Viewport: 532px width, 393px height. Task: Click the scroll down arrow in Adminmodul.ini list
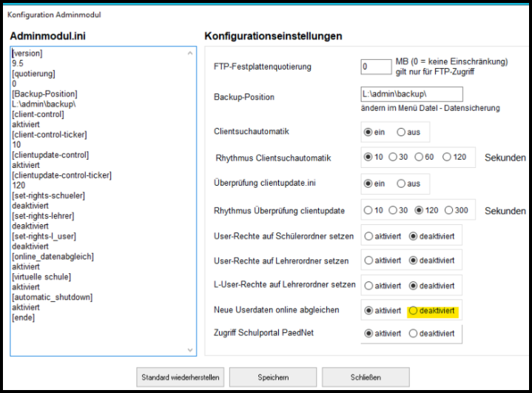[190, 349]
